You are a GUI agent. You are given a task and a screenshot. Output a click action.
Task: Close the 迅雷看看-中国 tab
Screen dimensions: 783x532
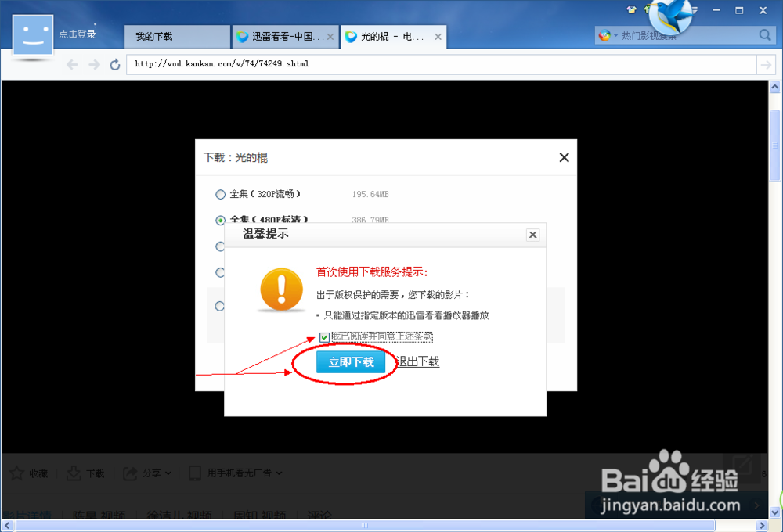[x=330, y=37]
